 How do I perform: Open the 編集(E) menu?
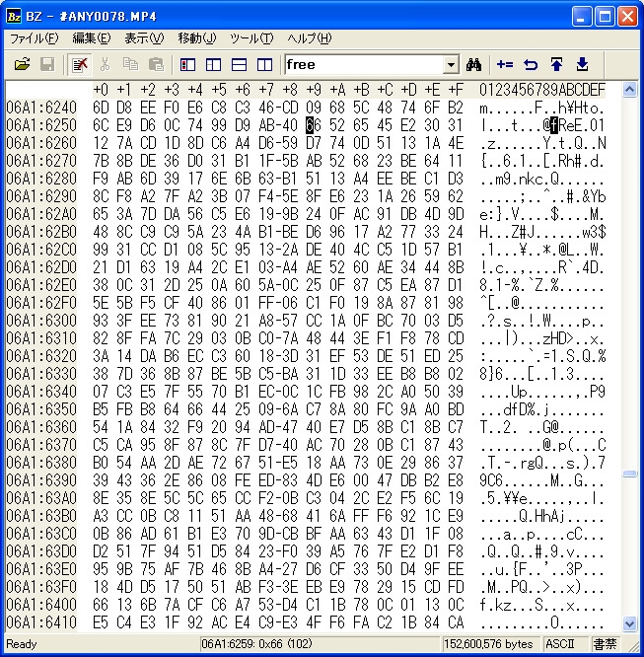[92, 38]
